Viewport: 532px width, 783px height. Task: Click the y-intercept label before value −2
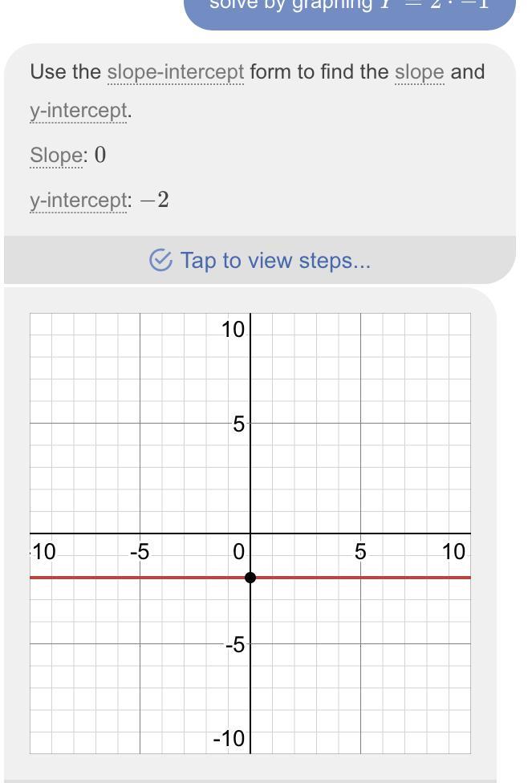click(78, 201)
